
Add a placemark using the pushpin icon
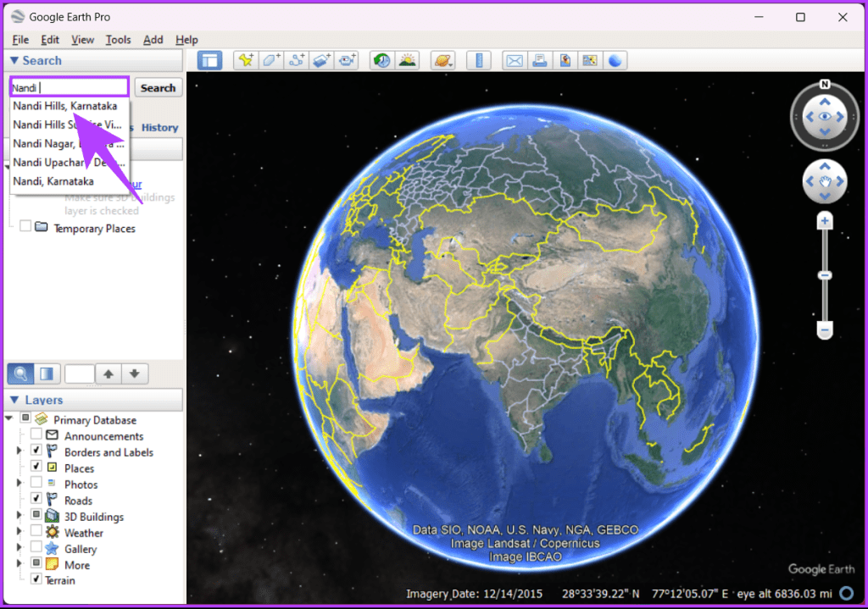point(246,60)
